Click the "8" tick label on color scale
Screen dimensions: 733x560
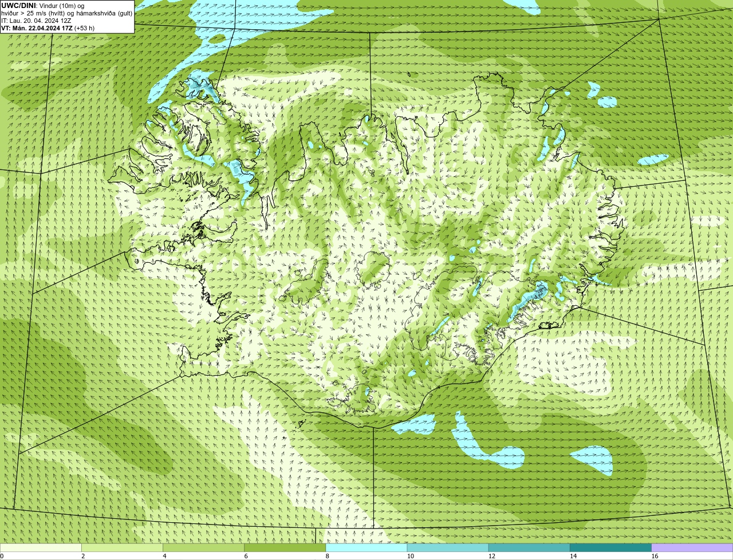tap(327, 556)
